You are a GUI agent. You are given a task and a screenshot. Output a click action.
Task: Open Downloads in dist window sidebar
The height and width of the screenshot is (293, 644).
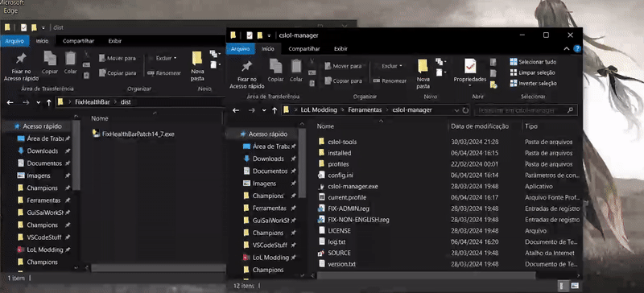click(x=38, y=151)
